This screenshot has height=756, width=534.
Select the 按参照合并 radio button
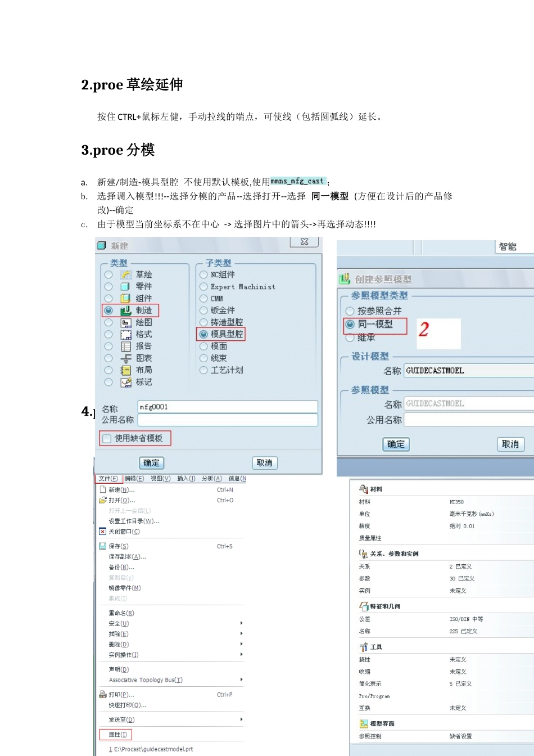click(350, 311)
